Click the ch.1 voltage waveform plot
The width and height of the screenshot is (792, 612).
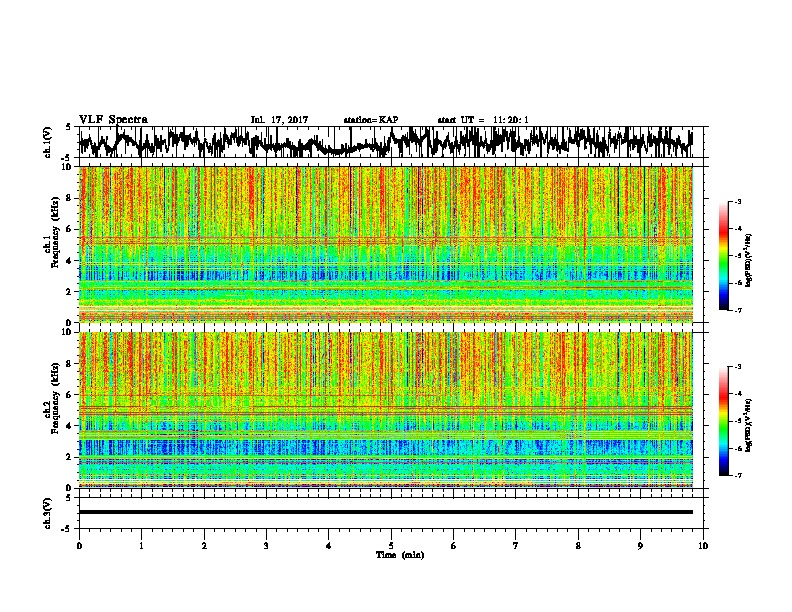click(x=385, y=142)
